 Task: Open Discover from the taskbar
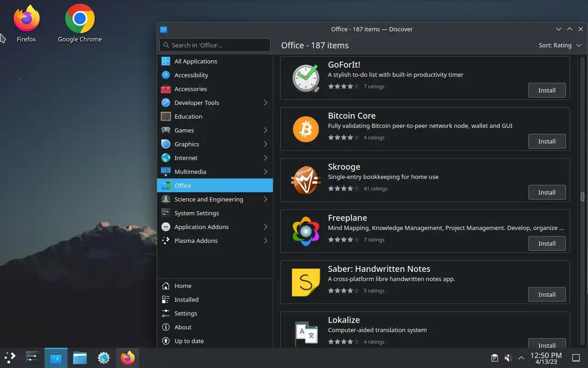tap(56, 357)
